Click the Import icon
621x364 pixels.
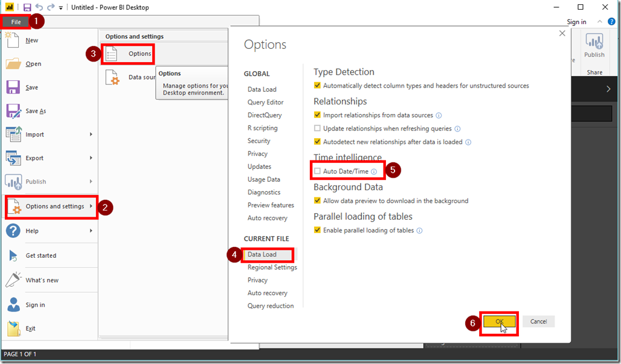tap(13, 134)
